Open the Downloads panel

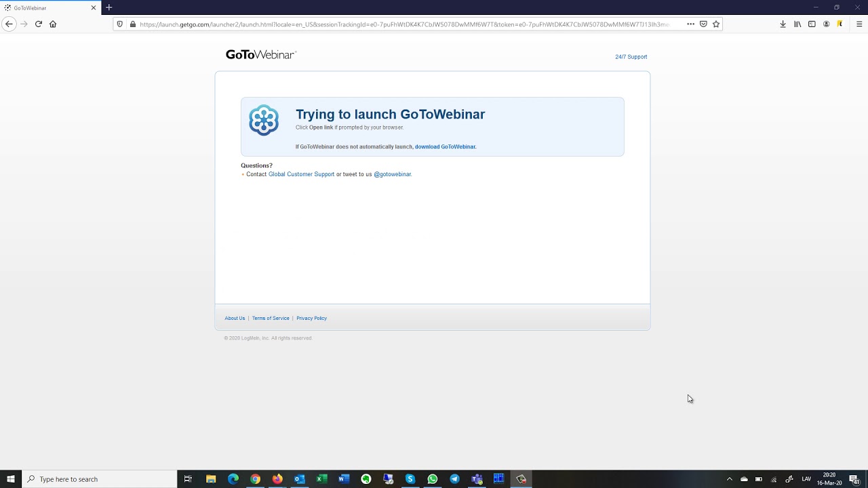pos(783,24)
